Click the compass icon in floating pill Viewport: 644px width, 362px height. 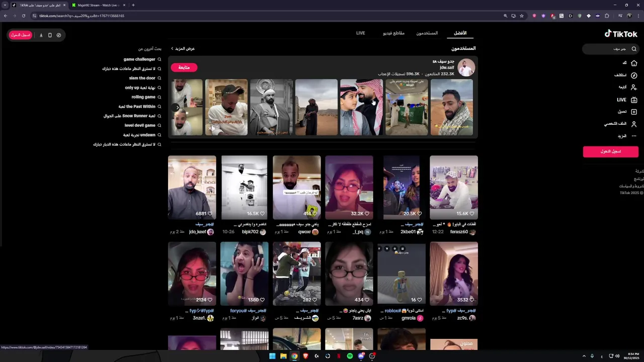click(59, 35)
